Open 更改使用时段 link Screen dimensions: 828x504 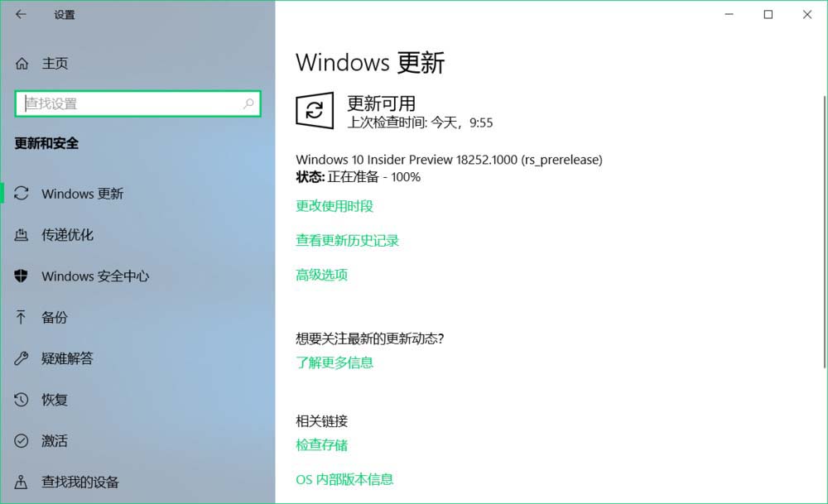click(x=335, y=206)
